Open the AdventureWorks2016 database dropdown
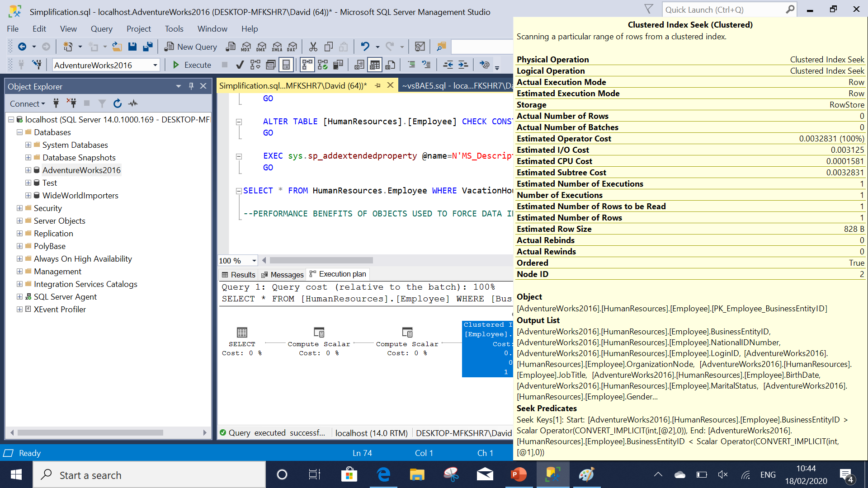The height and width of the screenshot is (488, 868). 155,65
